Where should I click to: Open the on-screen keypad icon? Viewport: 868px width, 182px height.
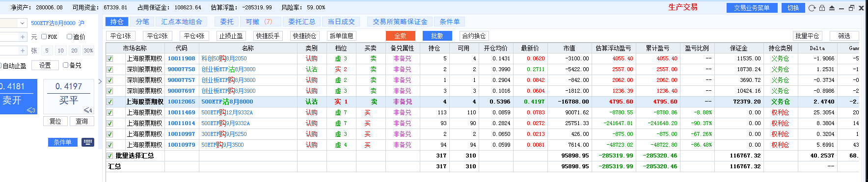click(x=88, y=142)
